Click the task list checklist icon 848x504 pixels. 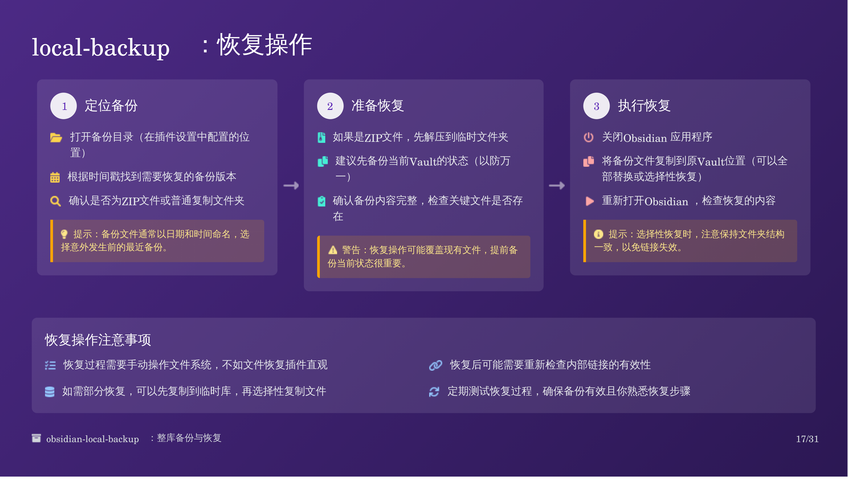click(50, 365)
